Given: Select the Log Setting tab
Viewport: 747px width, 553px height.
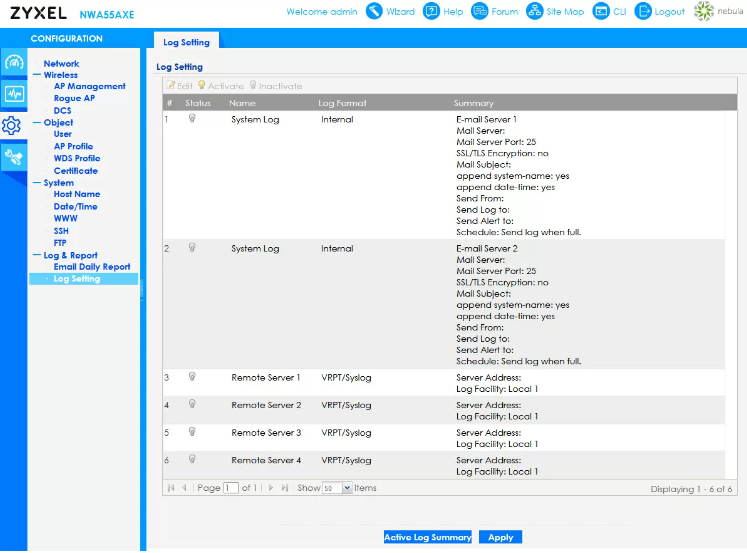Looking at the screenshot, I should [x=186, y=42].
